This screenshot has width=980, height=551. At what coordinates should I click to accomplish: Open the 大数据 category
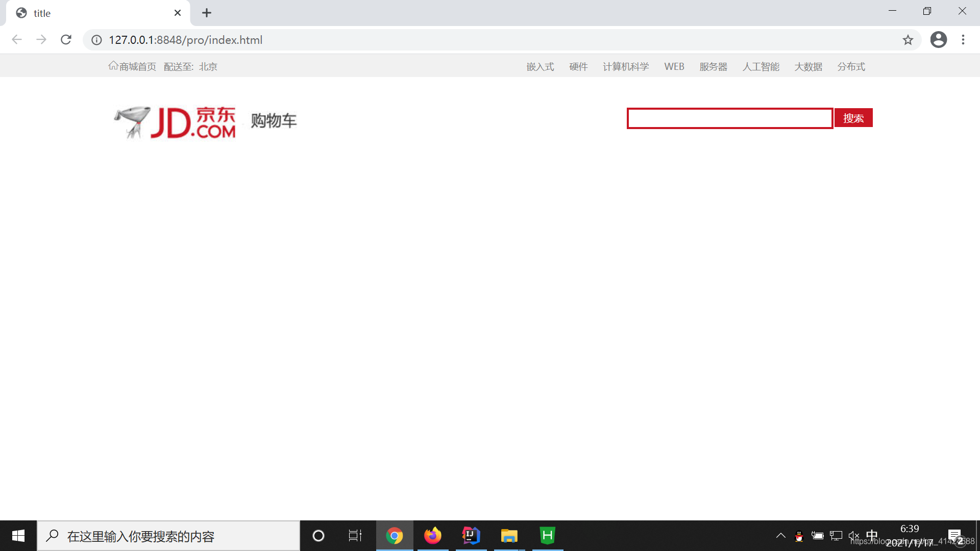click(x=808, y=67)
